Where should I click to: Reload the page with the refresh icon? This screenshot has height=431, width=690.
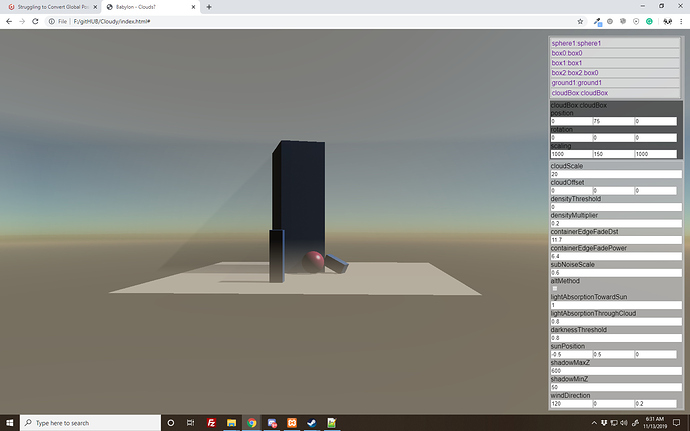coord(35,21)
